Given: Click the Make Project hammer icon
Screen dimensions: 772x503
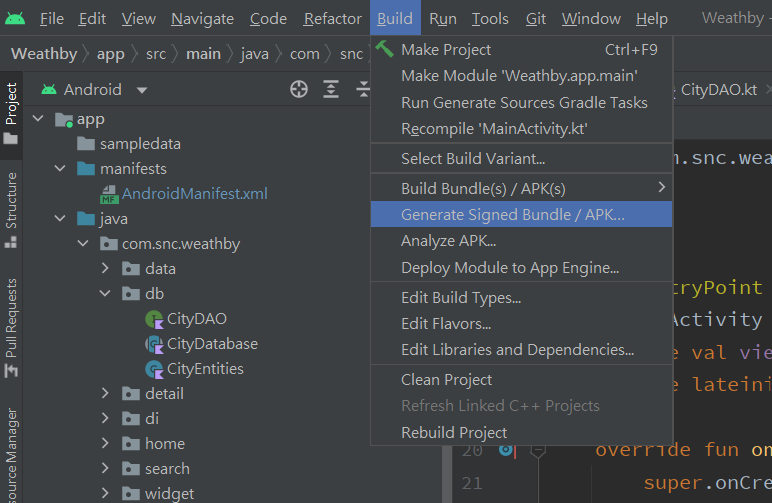Looking at the screenshot, I should point(385,49).
